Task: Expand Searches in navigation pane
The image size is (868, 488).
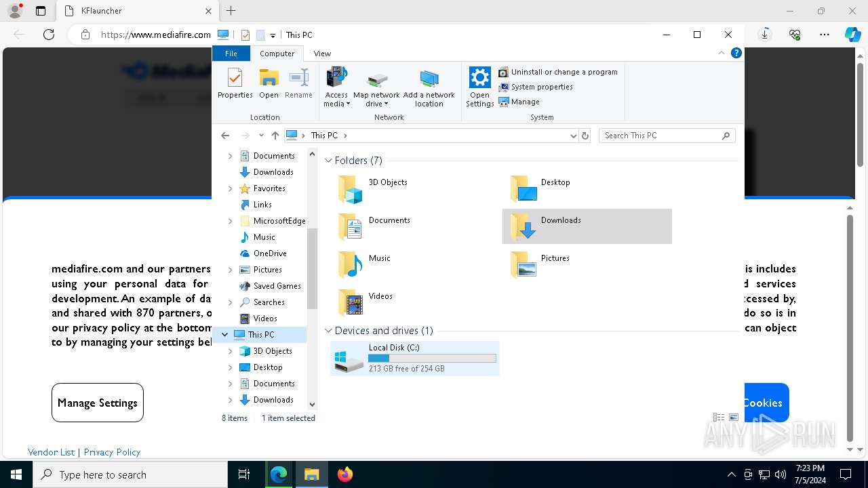Action: (x=230, y=302)
